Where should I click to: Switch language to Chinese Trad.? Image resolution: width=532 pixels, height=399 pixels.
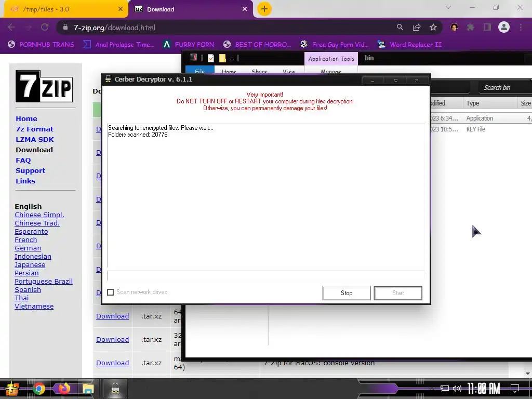(x=37, y=223)
